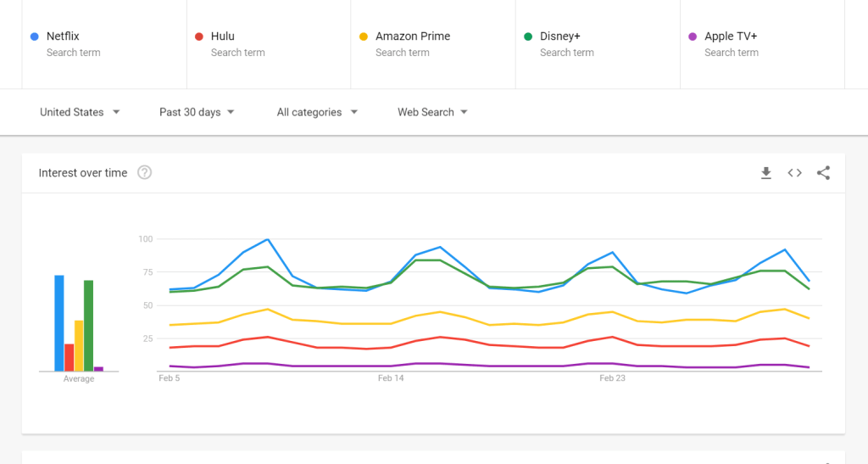This screenshot has height=464, width=868.
Task: Open the Web Search type dropdown
Action: (x=432, y=112)
